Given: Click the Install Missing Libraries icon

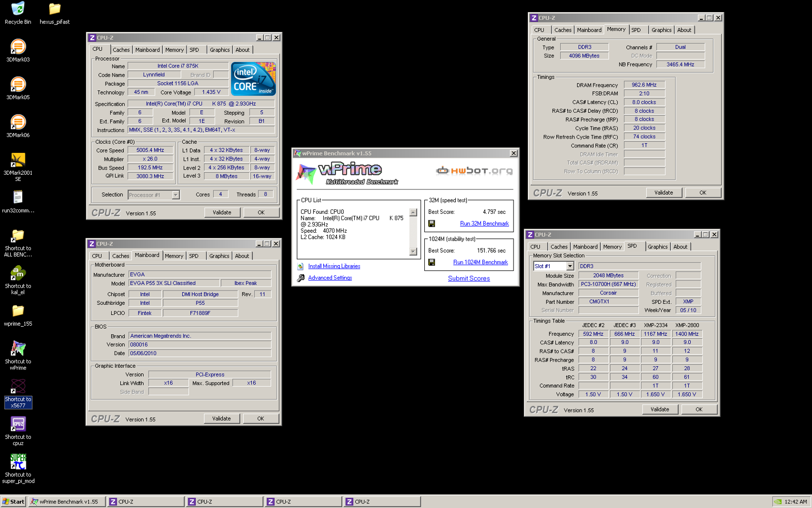Looking at the screenshot, I should pyautogui.click(x=300, y=266).
